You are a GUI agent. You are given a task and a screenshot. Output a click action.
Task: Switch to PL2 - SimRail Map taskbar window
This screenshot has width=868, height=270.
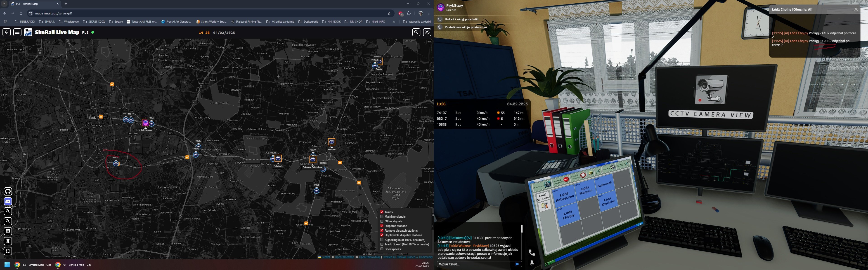33,265
